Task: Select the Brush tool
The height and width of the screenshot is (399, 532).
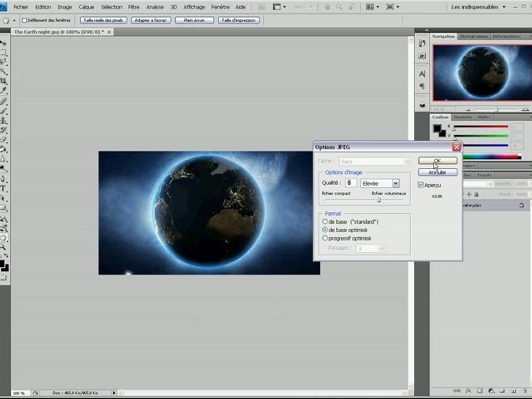Action: point(3,111)
